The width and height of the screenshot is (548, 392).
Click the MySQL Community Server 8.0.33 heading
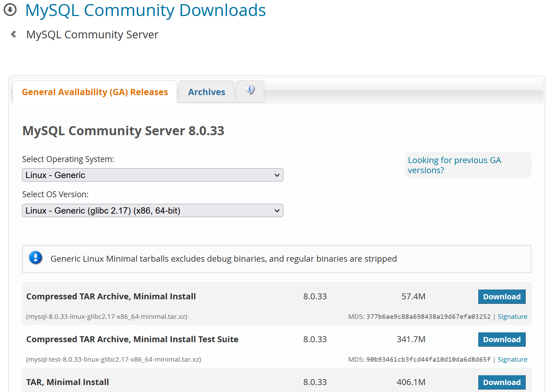point(123,131)
